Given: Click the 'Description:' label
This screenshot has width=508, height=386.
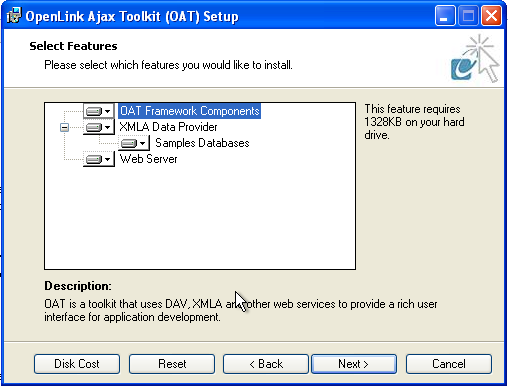Looking at the screenshot, I should [x=78, y=286].
